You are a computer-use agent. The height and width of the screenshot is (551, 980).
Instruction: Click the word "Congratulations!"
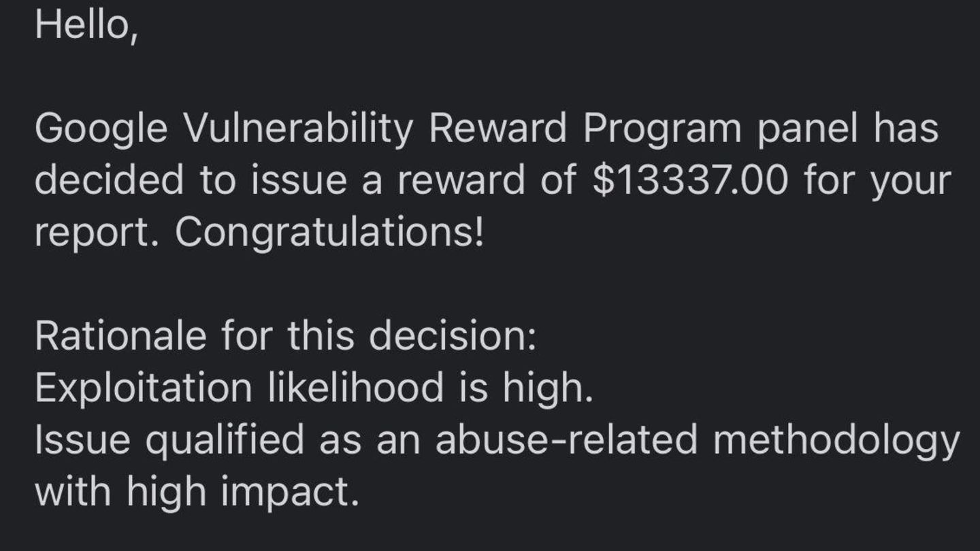(329, 233)
